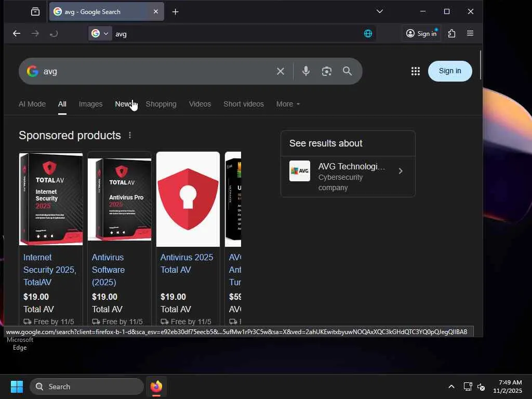The width and height of the screenshot is (532, 399).
Task: Click the translate globe icon in address bar
Action: point(368,34)
